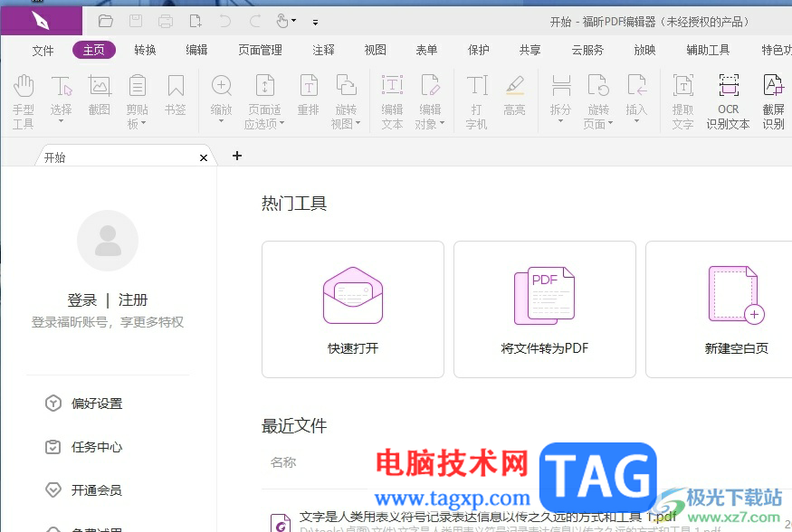This screenshot has width=792, height=532.
Task: Click Rotate Pages icon (旋转页面)
Action: point(598,101)
